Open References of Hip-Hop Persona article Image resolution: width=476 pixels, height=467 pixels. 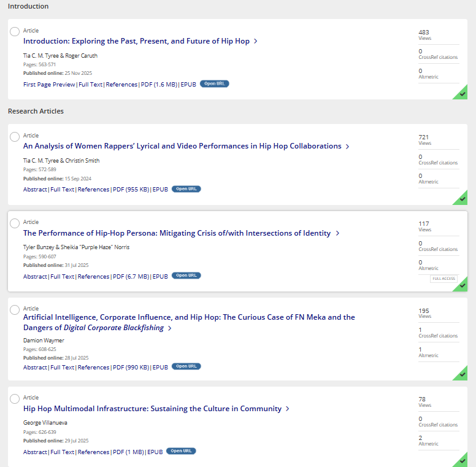point(93,277)
